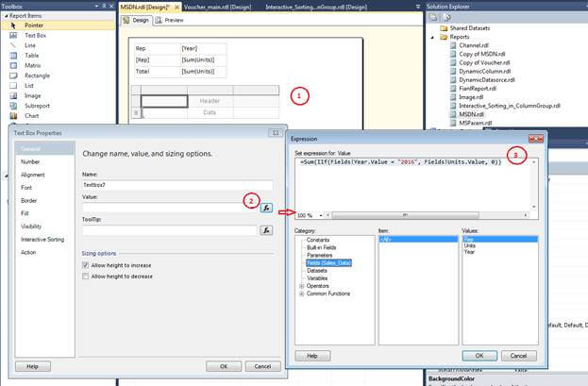Open Channel.rdl in Solution Explorer
Viewport: 588px width, 386px height.
point(474,45)
